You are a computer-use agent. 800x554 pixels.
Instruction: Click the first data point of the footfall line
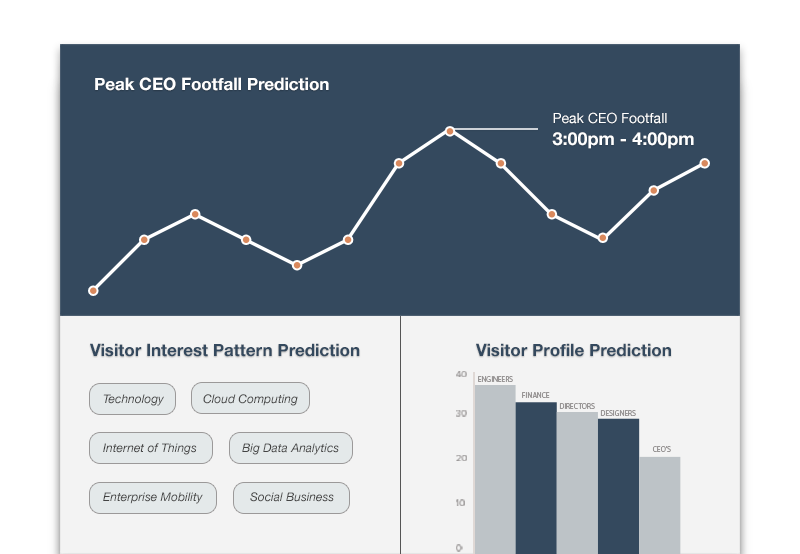(93, 291)
